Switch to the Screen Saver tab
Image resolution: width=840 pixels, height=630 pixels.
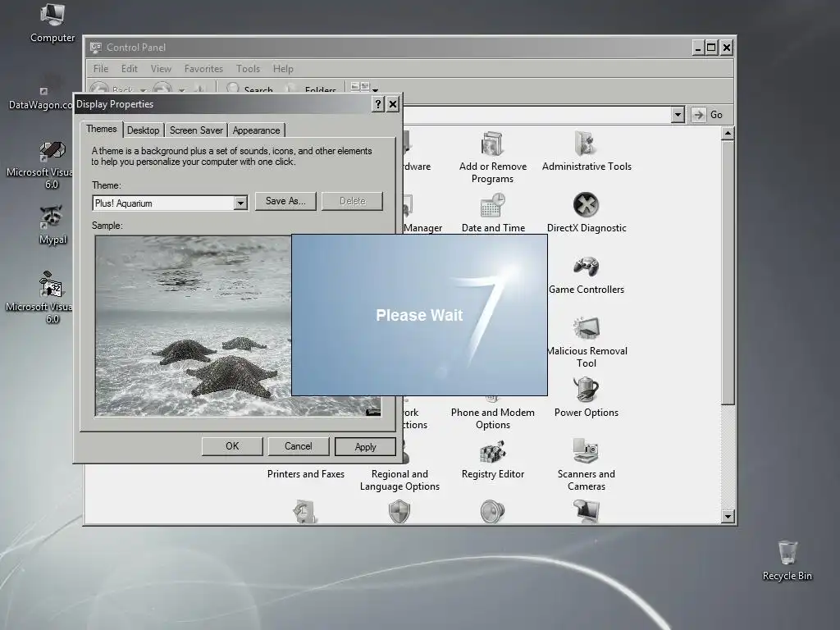pyautogui.click(x=196, y=130)
